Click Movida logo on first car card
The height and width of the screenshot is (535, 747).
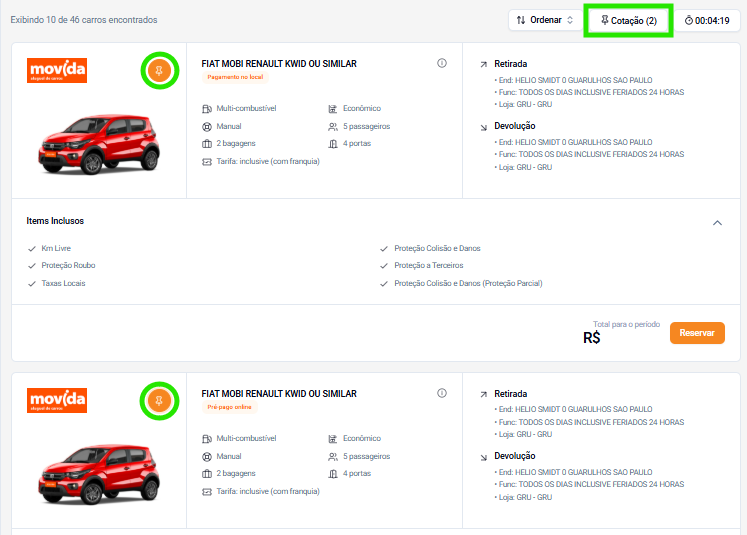57,70
